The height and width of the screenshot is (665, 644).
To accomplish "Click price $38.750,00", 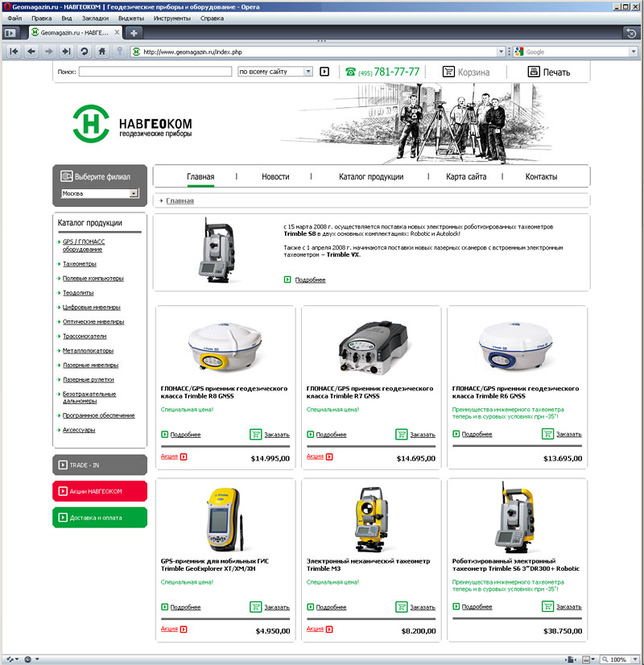I will tap(563, 630).
